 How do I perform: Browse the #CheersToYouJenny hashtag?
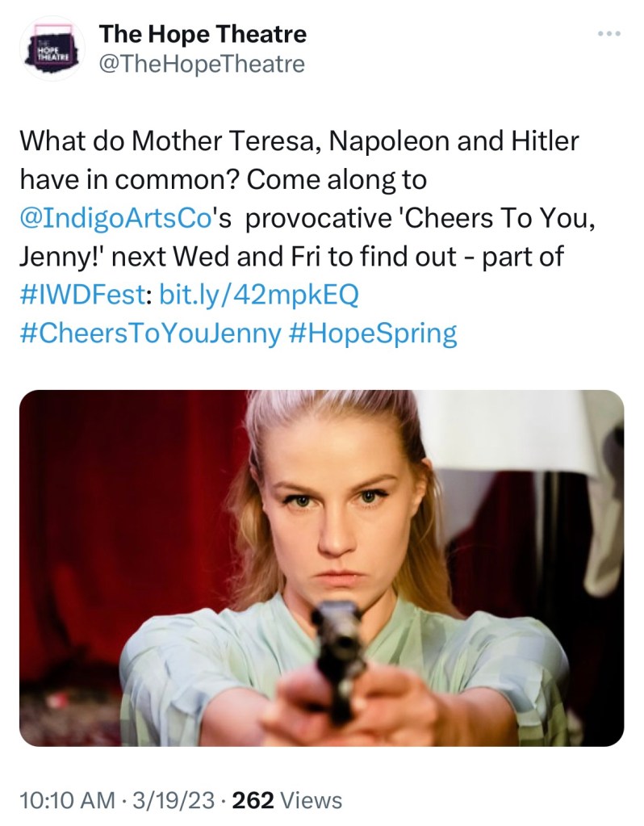(x=149, y=332)
